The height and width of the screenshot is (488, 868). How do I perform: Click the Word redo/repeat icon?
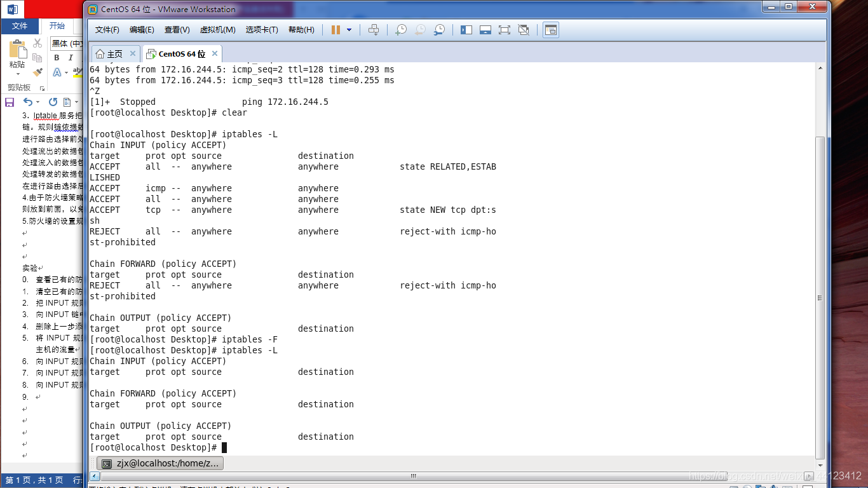[x=53, y=102]
